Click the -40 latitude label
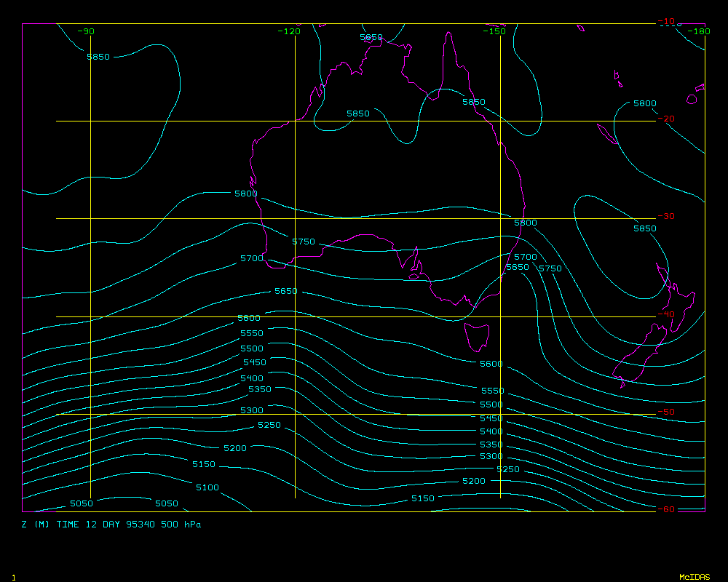The width and height of the screenshot is (728, 582). click(665, 314)
